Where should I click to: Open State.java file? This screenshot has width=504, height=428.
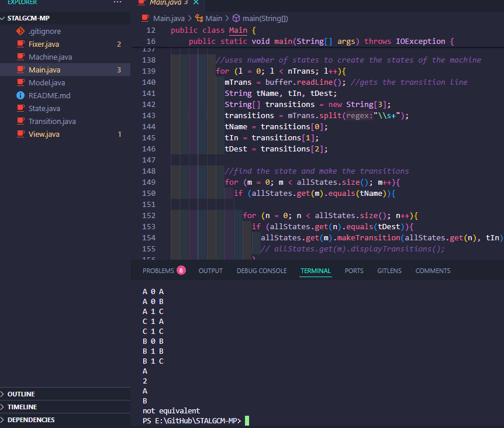44,108
